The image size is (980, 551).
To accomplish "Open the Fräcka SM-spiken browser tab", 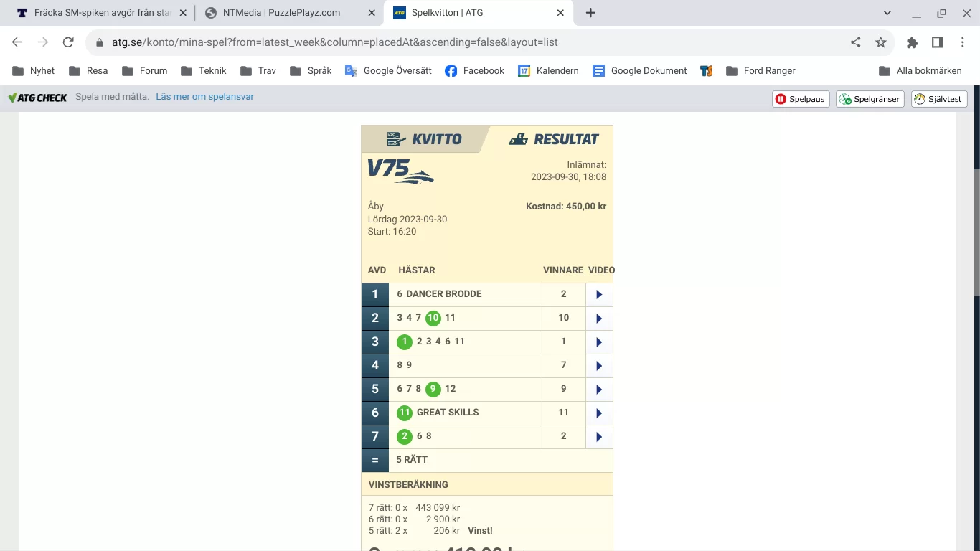I will (102, 13).
